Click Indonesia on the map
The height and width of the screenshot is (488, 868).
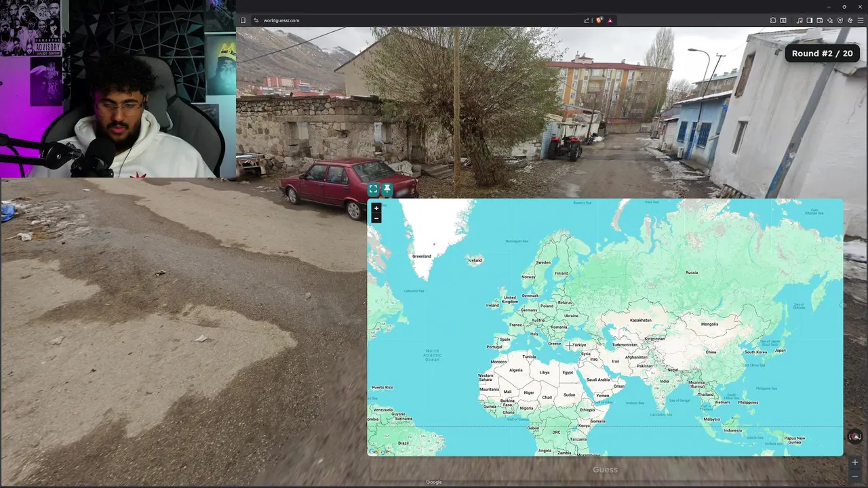pyautogui.click(x=732, y=430)
